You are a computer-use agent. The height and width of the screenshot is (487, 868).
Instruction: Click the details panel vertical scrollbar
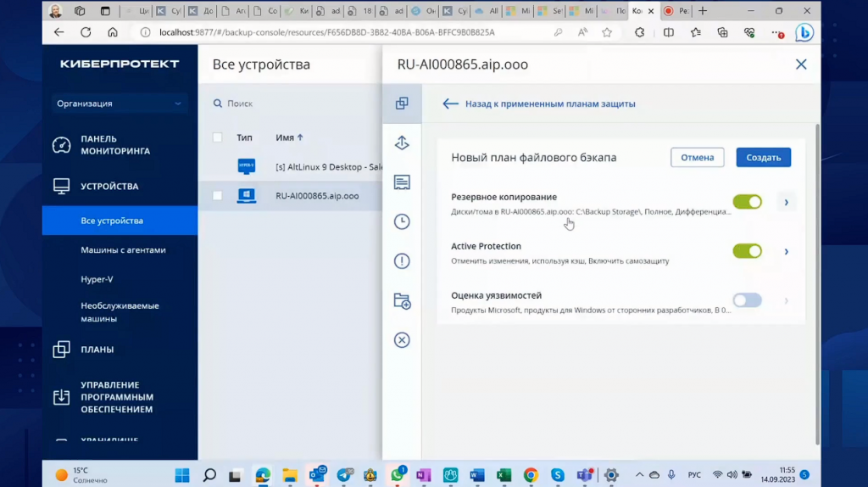coord(817,283)
